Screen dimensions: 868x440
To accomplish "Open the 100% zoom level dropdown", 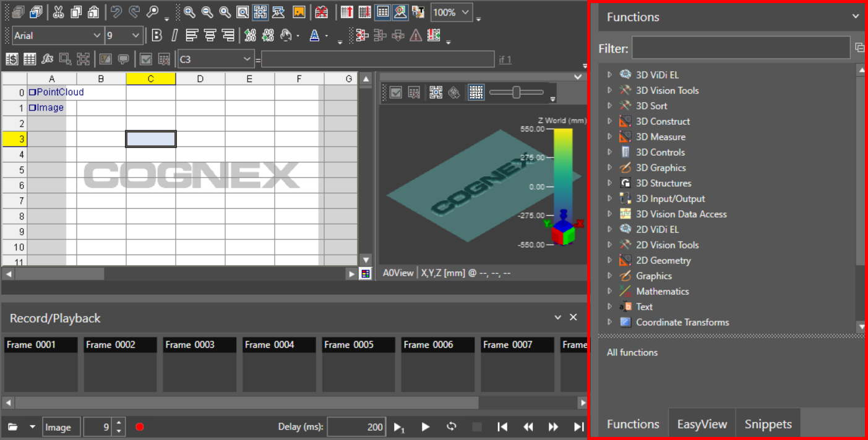I will [465, 12].
